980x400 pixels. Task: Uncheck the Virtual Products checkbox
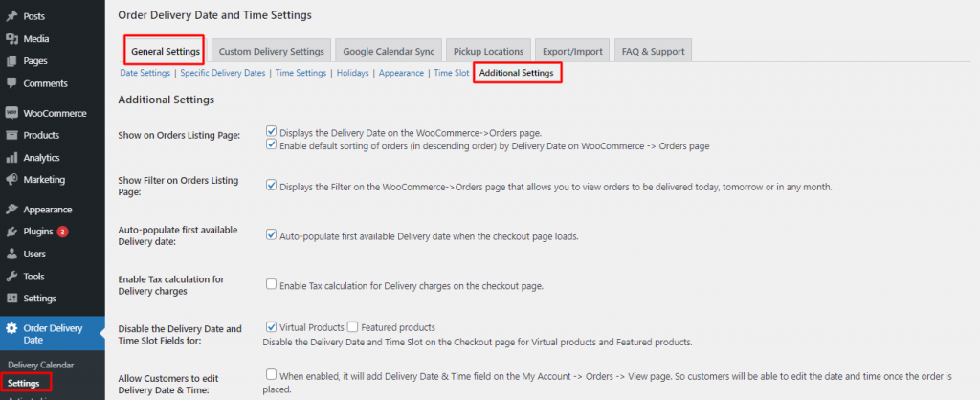pos(271,326)
